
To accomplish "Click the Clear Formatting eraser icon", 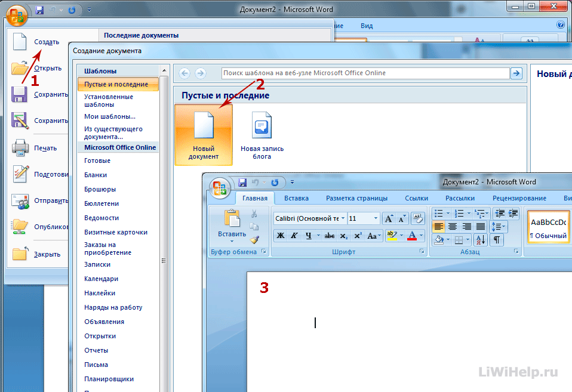I will click(x=417, y=218).
